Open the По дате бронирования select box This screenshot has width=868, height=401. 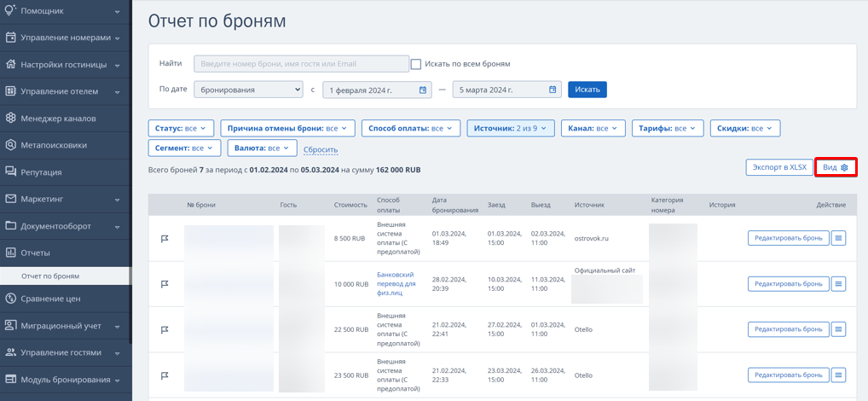249,90
